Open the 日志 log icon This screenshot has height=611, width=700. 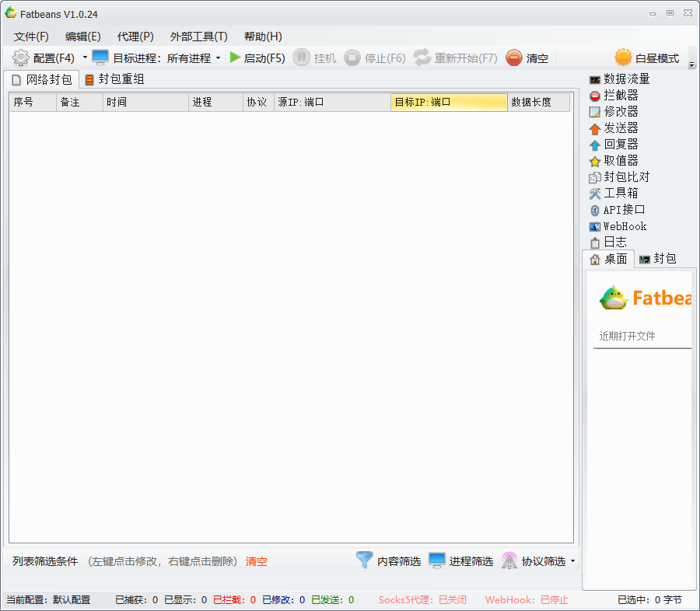[595, 243]
